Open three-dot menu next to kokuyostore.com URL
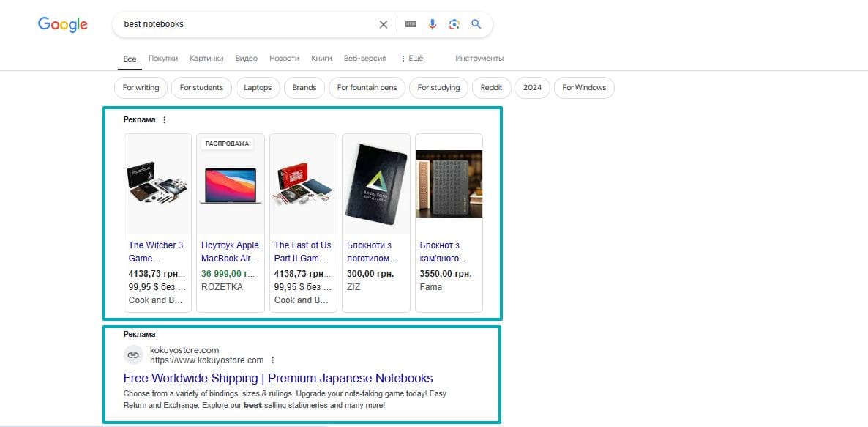Image resolution: width=868 pixels, height=427 pixels. 273,360
